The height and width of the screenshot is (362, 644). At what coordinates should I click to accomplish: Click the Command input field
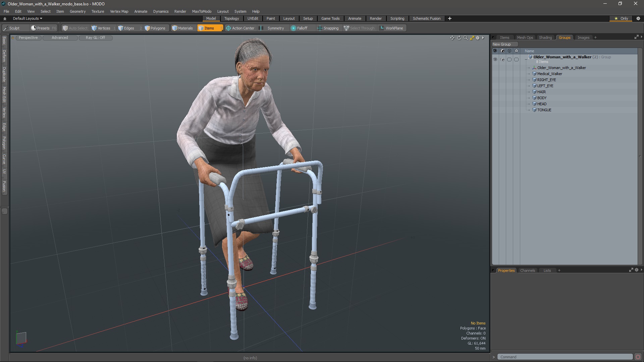pos(565,357)
